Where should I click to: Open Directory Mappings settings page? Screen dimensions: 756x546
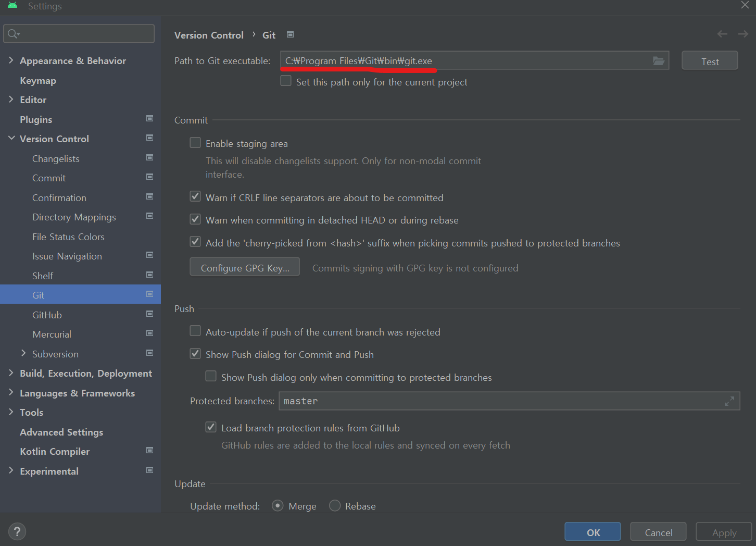[x=74, y=217]
